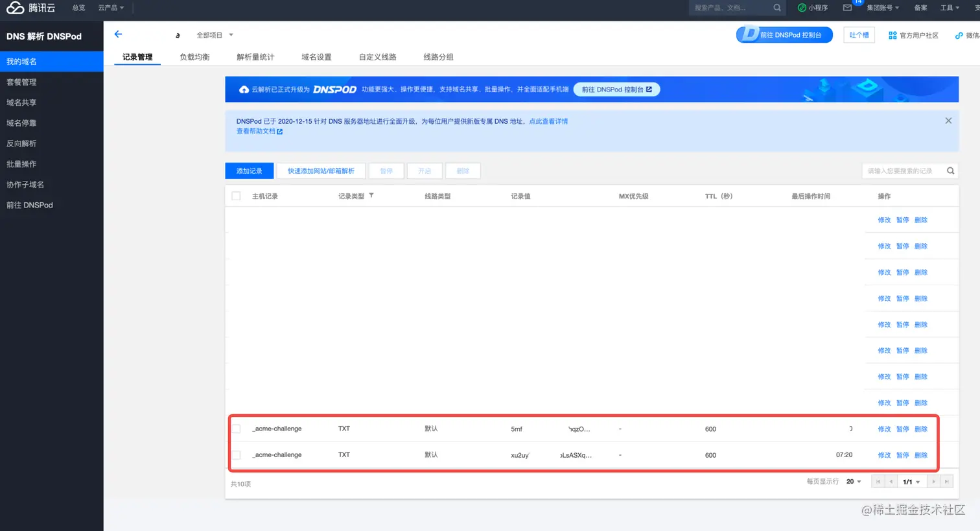Screen dimensions: 980x531
Task: Click the white banner 前往 DNSPod 控制台 button
Action: tap(617, 89)
